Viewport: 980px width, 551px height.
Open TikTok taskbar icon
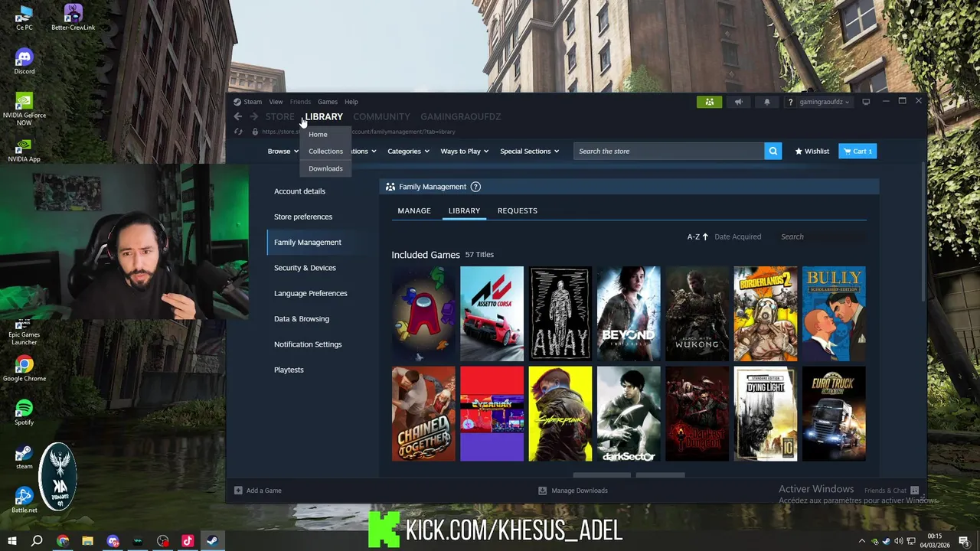[188, 541]
